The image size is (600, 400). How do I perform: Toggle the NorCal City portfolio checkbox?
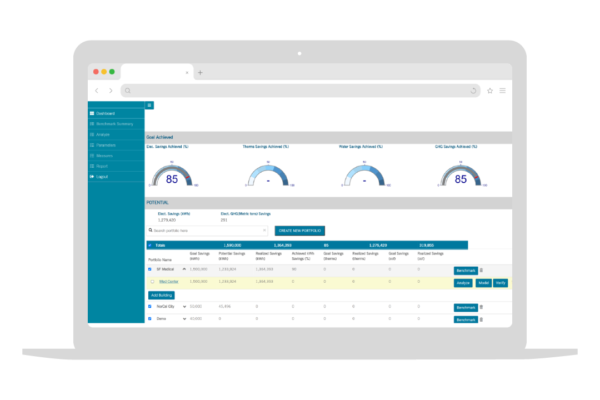pos(150,307)
